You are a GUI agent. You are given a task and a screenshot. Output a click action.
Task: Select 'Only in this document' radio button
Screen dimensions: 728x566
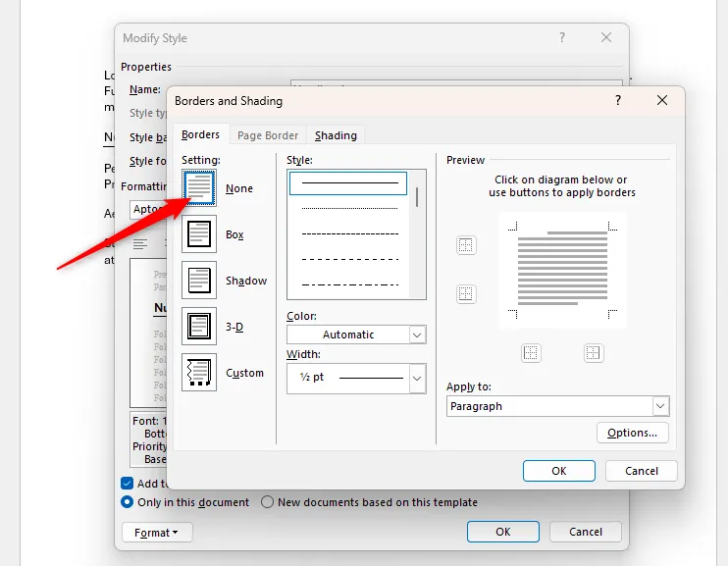tap(128, 502)
